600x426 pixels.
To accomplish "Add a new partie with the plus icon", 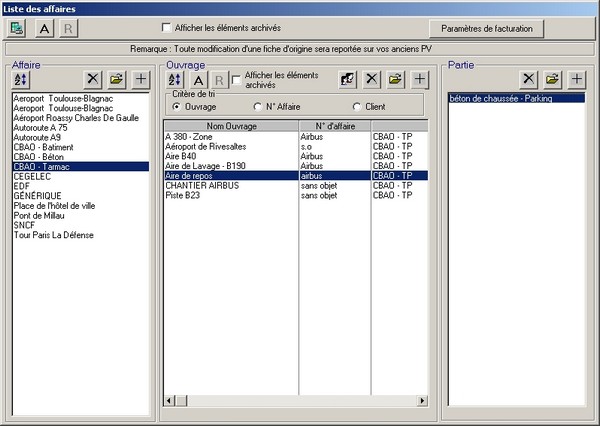I will (x=576, y=79).
